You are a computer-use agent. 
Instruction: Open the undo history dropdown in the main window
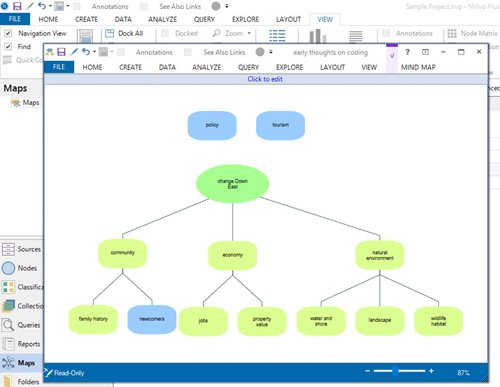(x=50, y=6)
